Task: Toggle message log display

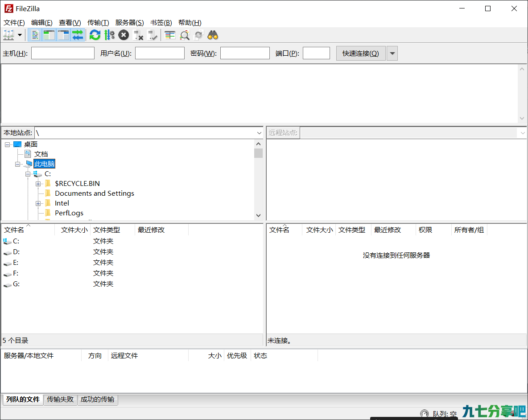Action: tap(35, 35)
